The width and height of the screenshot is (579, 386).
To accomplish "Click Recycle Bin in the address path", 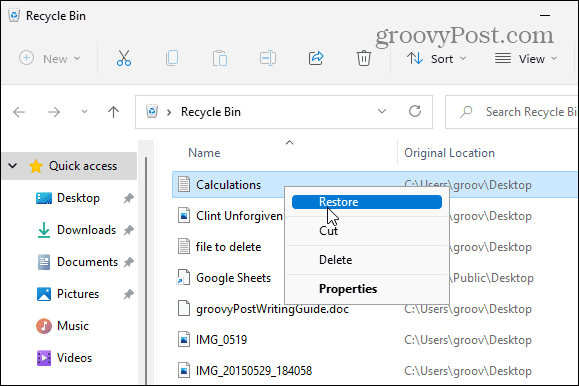I will pos(211,112).
